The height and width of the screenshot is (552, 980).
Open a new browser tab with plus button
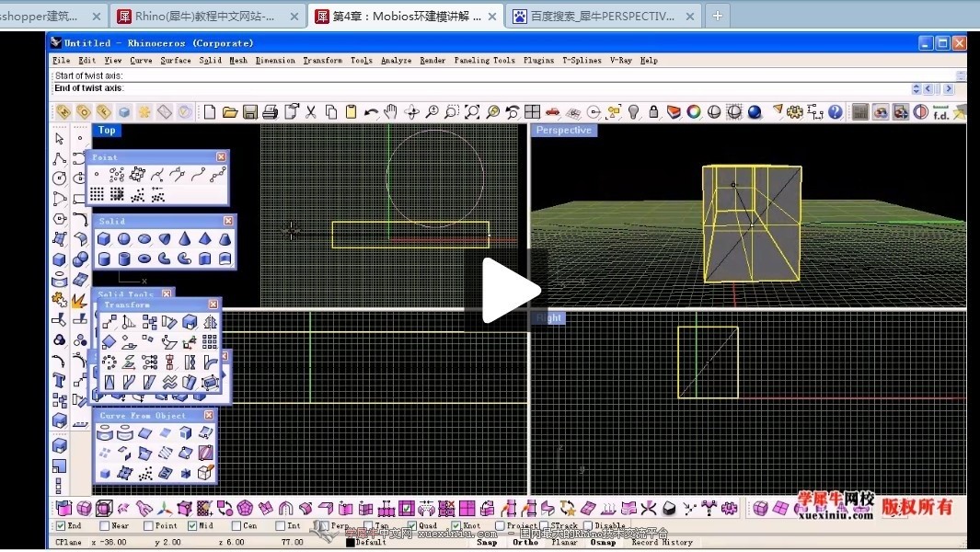tap(718, 17)
